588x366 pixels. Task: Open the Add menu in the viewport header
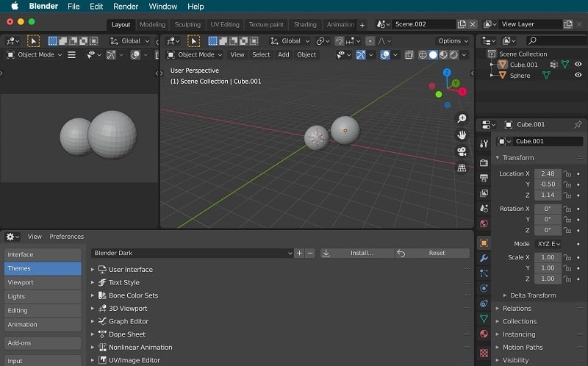pos(284,54)
